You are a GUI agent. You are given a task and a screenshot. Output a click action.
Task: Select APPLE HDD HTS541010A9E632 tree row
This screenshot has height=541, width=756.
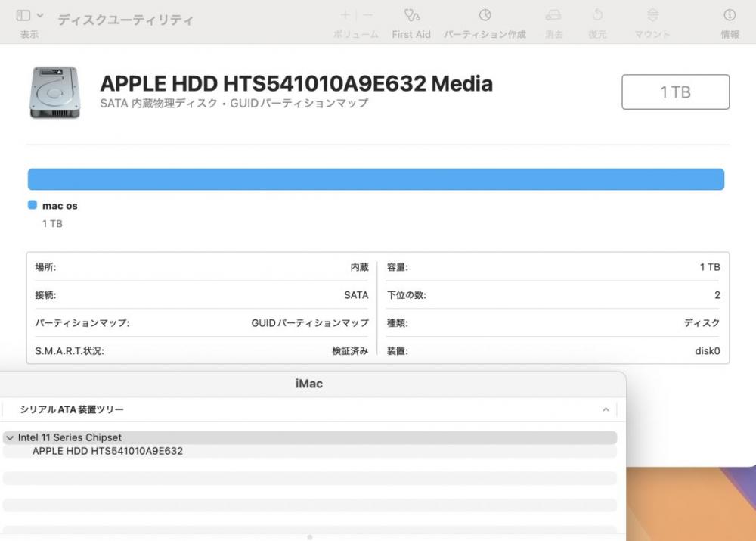[309, 451]
